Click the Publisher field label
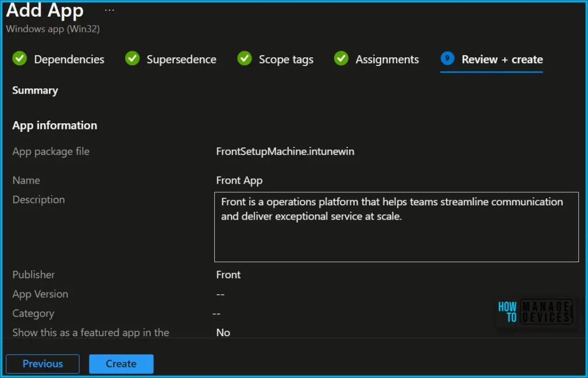The width and height of the screenshot is (588, 378). click(33, 275)
